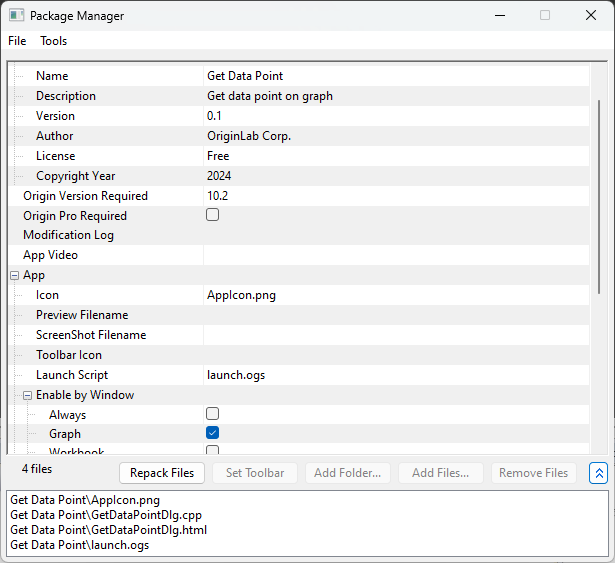Click the Version value 0.1
Image resolution: width=615 pixels, height=563 pixels.
pyautogui.click(x=215, y=116)
